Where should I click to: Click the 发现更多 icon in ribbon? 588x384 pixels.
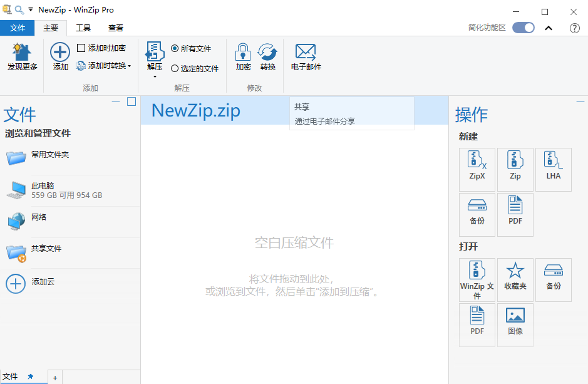pos(23,53)
